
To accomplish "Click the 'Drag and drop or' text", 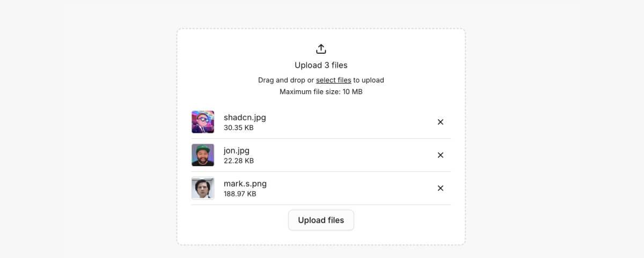I will click(x=286, y=80).
